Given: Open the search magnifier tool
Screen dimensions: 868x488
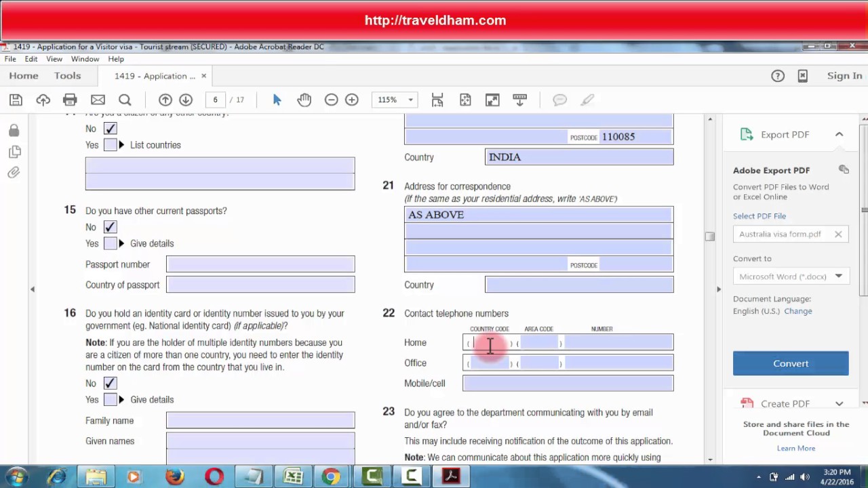Looking at the screenshot, I should coord(125,100).
